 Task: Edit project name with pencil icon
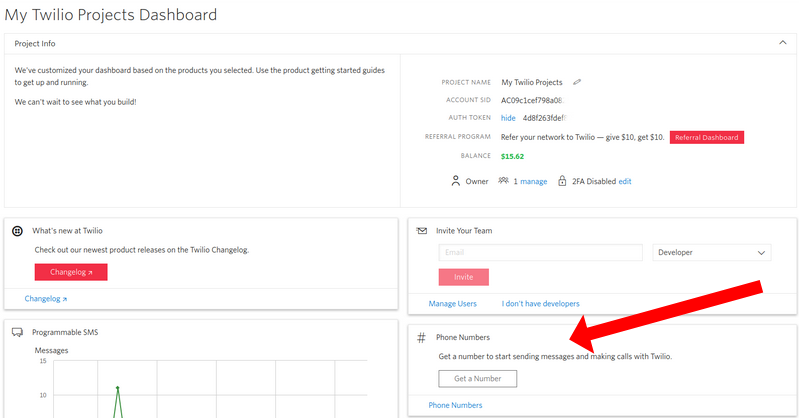[577, 82]
